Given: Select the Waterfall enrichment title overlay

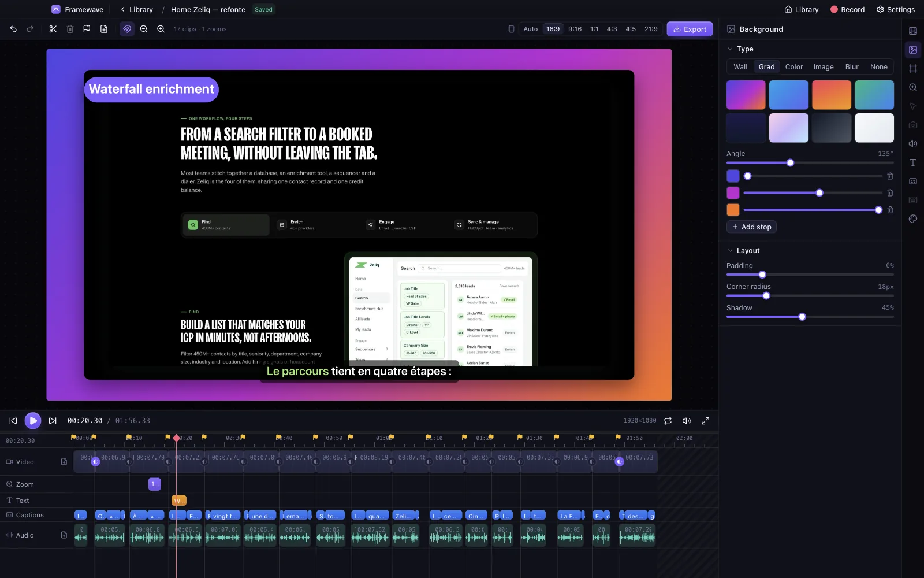Looking at the screenshot, I should coord(151,90).
